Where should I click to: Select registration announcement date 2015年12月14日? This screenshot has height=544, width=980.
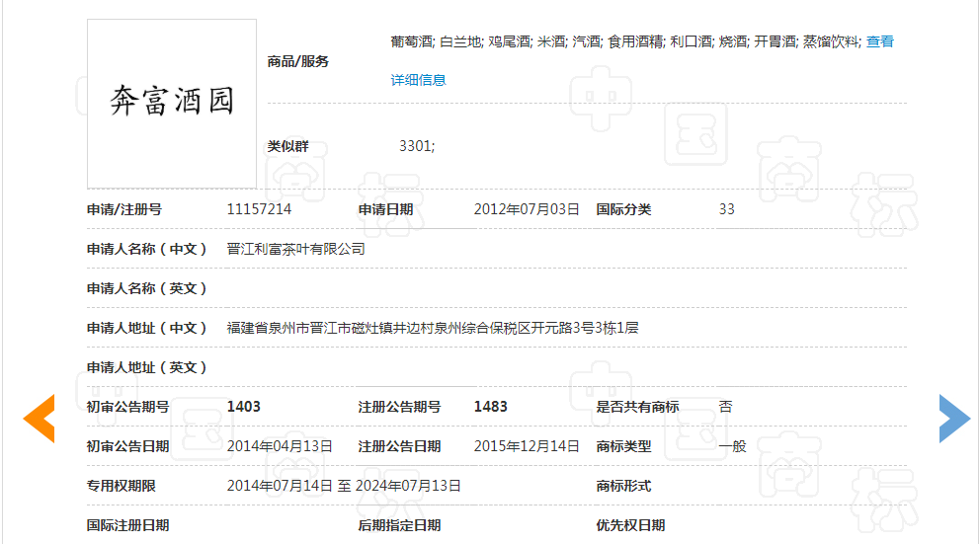pyautogui.click(x=527, y=446)
